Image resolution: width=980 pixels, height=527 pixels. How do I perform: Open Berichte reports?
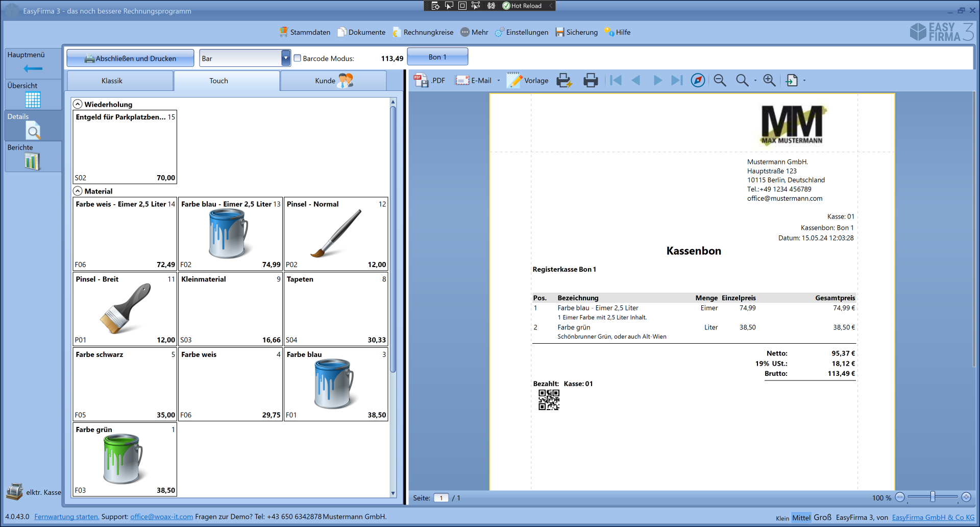tap(33, 156)
